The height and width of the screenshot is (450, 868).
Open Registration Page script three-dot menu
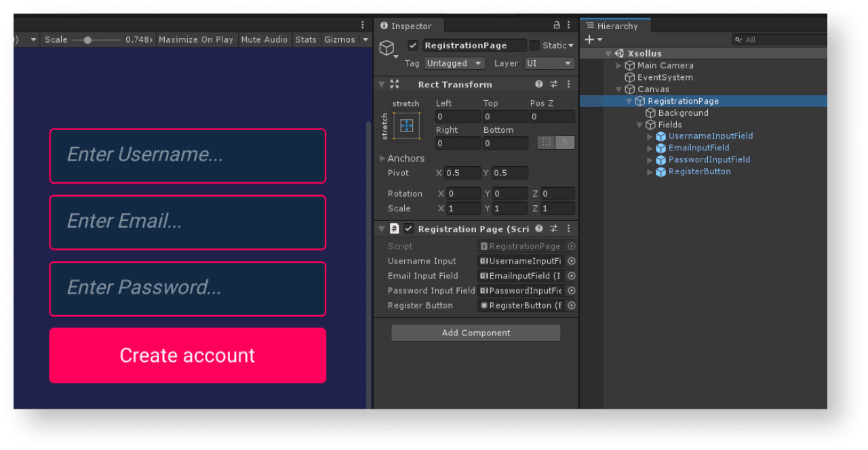pyautogui.click(x=568, y=229)
